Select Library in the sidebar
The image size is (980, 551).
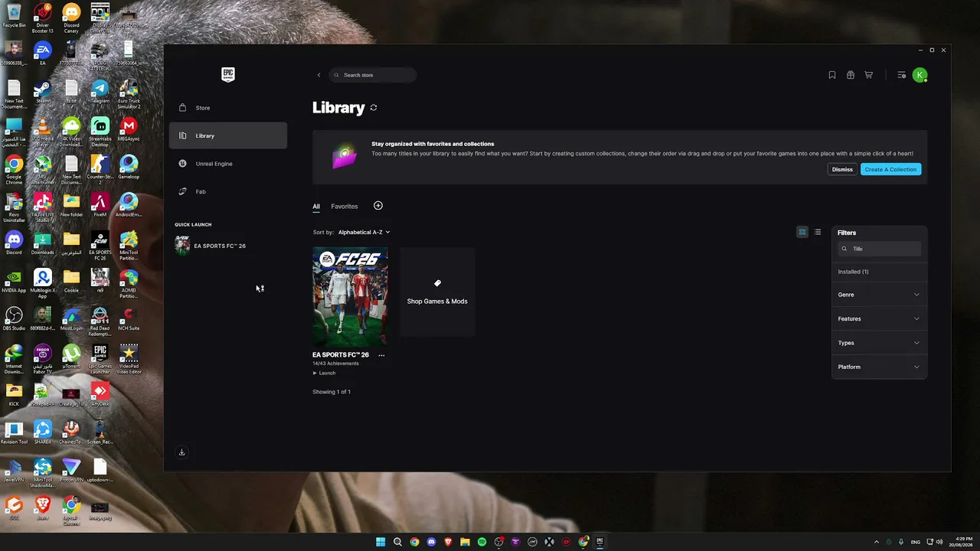228,135
